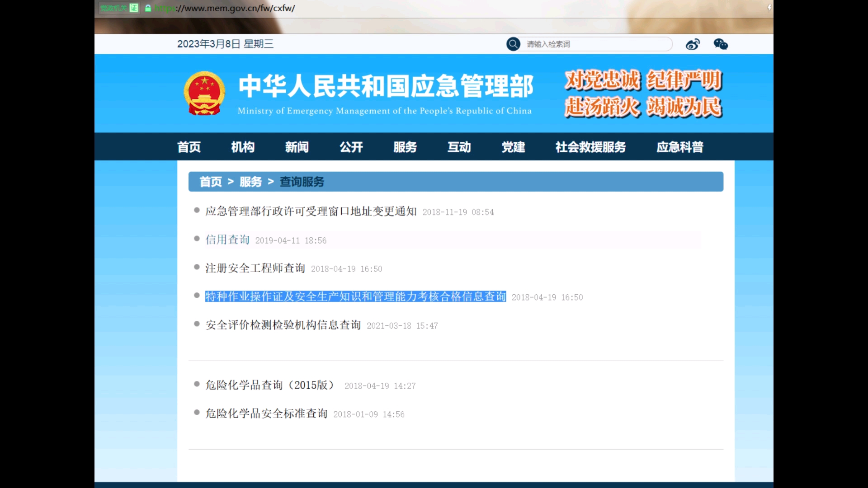Open the 信用查询 link
Viewport: 868px width, 488px height.
coord(227,239)
